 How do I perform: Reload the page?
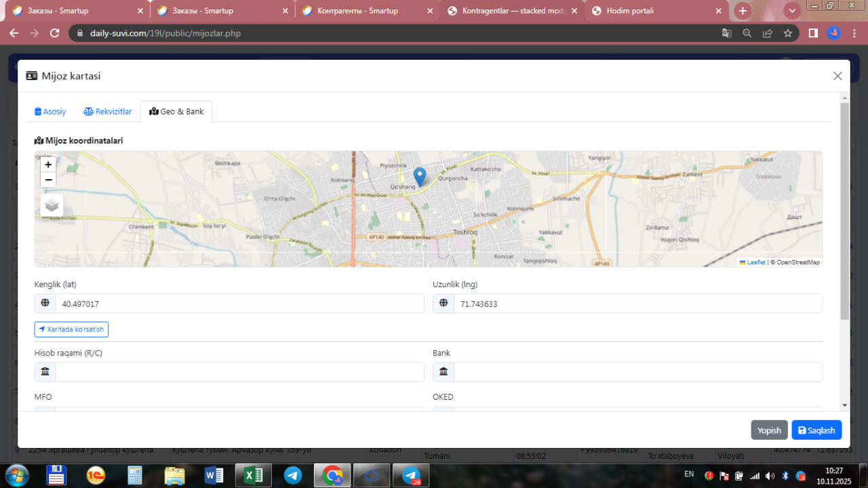55,33
